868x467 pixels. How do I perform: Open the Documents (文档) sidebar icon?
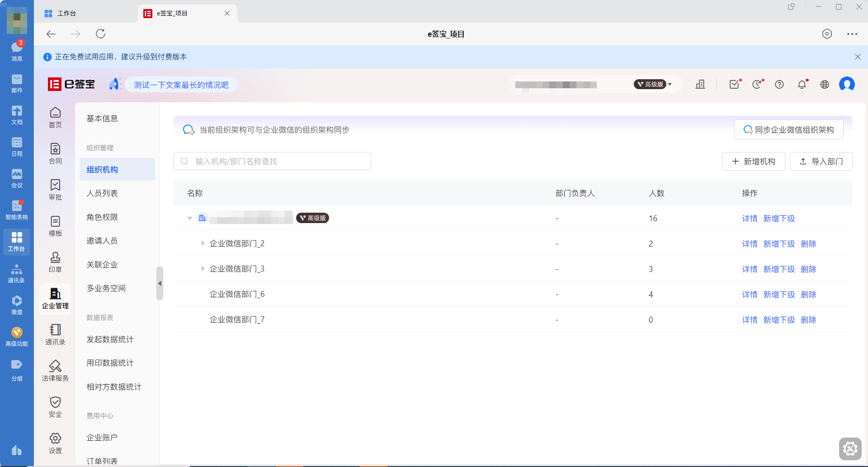tap(17, 115)
